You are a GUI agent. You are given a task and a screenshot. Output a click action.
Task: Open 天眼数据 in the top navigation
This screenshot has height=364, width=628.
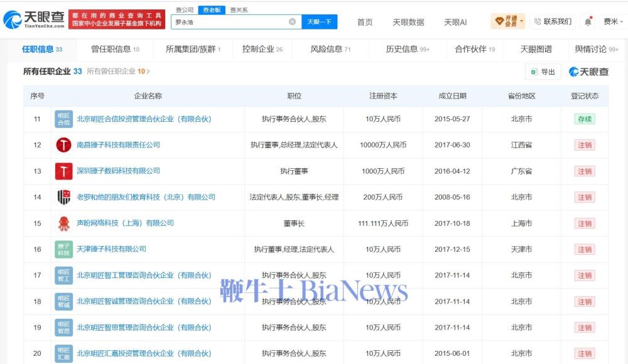coord(408,22)
